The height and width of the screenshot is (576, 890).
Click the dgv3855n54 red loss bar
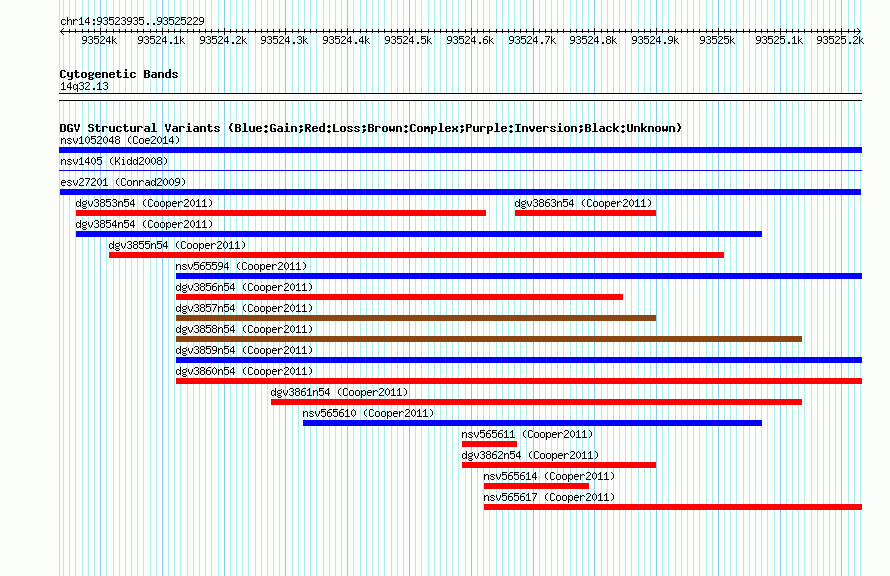(x=417, y=255)
